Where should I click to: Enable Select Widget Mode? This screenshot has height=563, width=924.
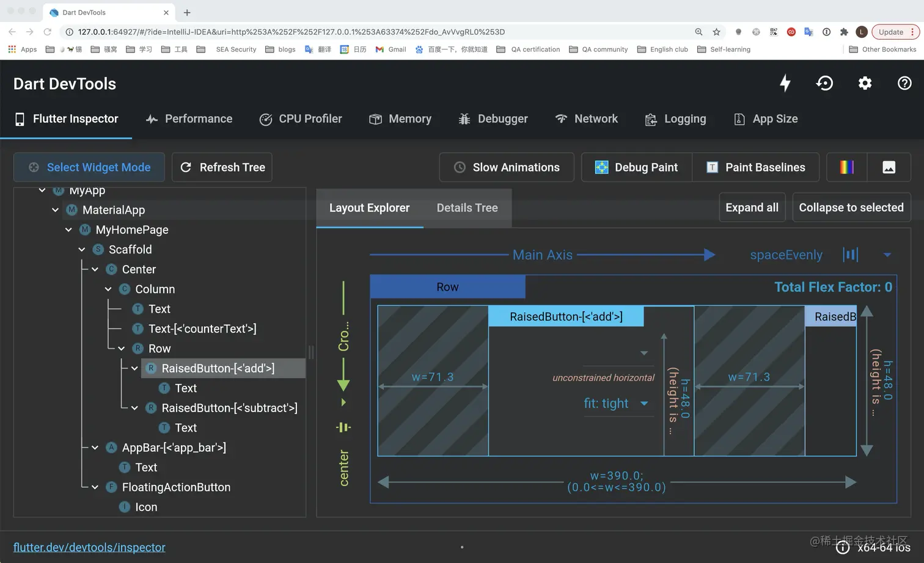tap(89, 167)
